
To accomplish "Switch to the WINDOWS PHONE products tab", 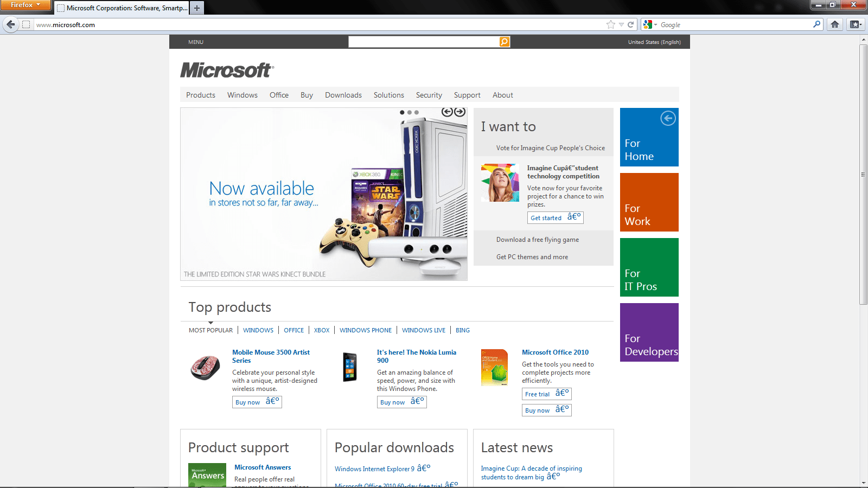I will (x=366, y=330).
